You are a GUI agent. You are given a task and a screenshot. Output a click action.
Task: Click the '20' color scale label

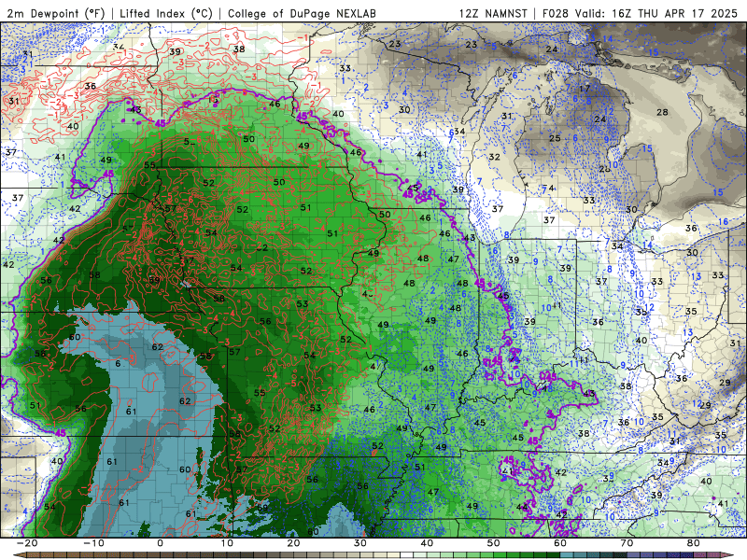pos(293,543)
